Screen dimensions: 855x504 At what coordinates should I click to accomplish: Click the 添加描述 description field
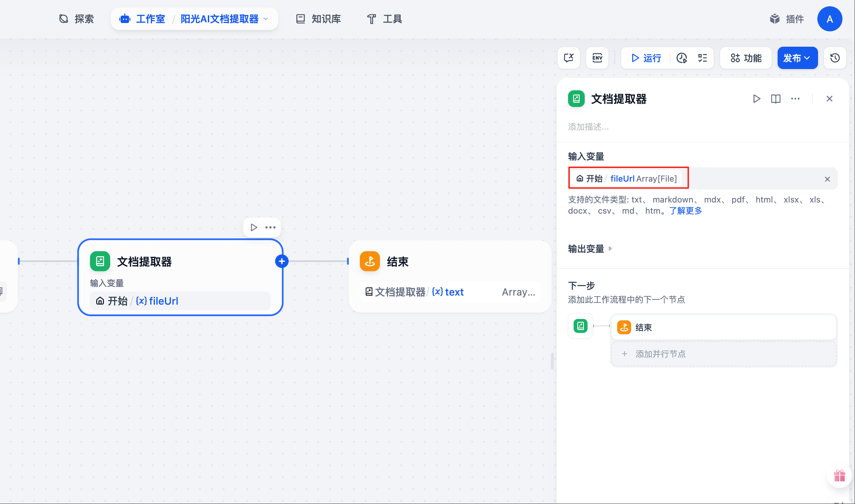pyautogui.click(x=588, y=127)
